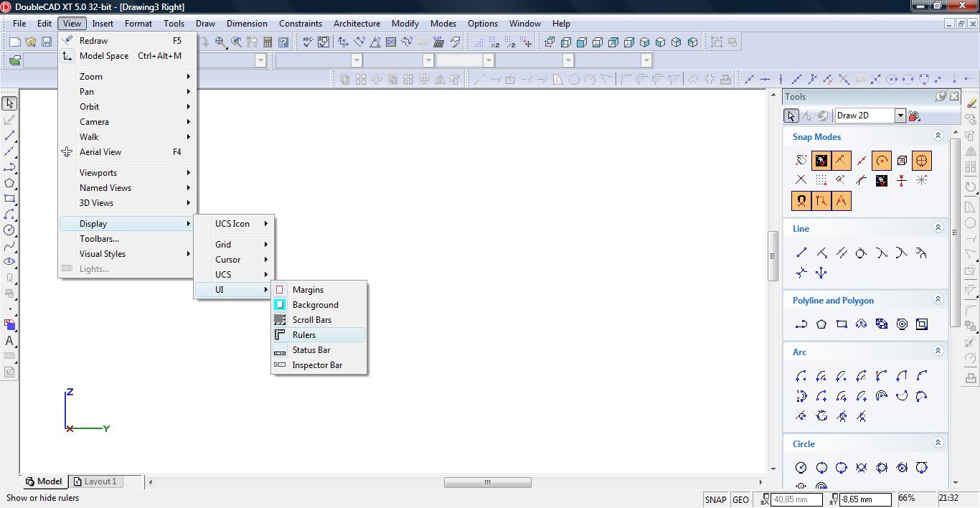Screen dimensions: 980x508
Task: Click the Calculator icon in the toolbar
Action: click(x=268, y=42)
